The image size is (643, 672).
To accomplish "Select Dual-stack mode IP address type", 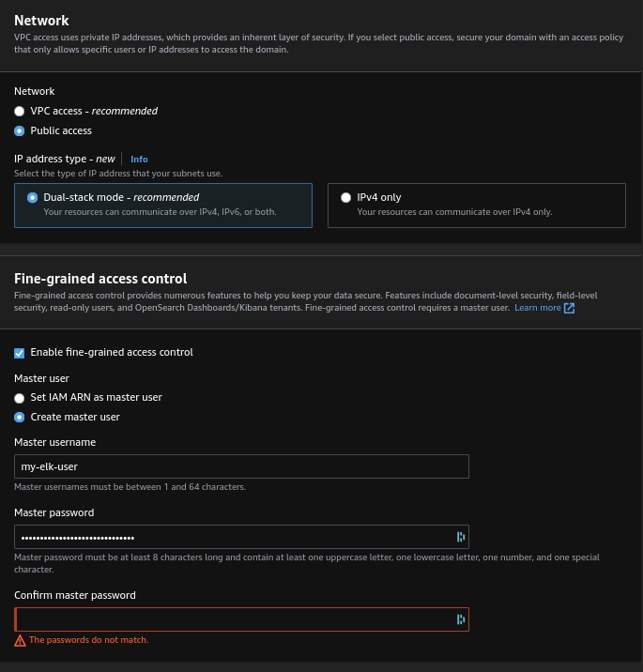I will [33, 197].
